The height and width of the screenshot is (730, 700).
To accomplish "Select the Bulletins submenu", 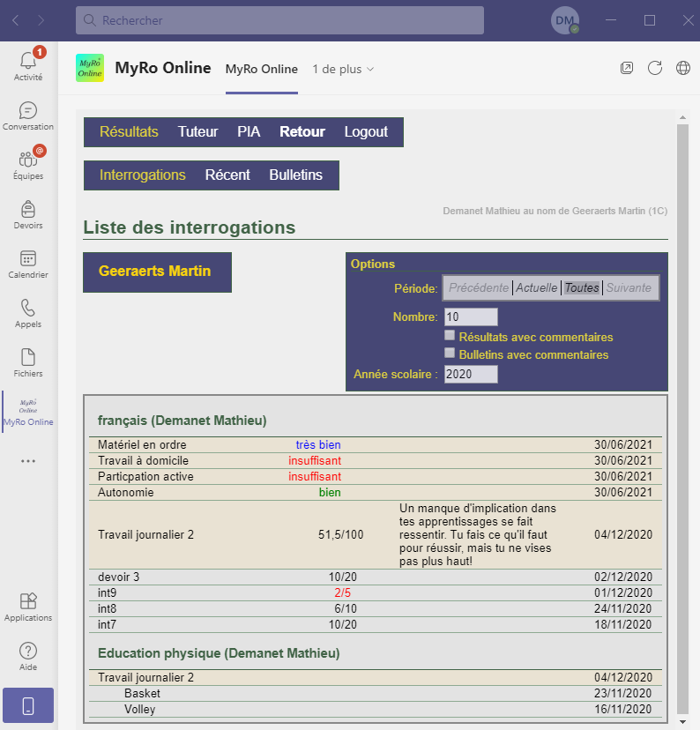I will (x=295, y=175).
